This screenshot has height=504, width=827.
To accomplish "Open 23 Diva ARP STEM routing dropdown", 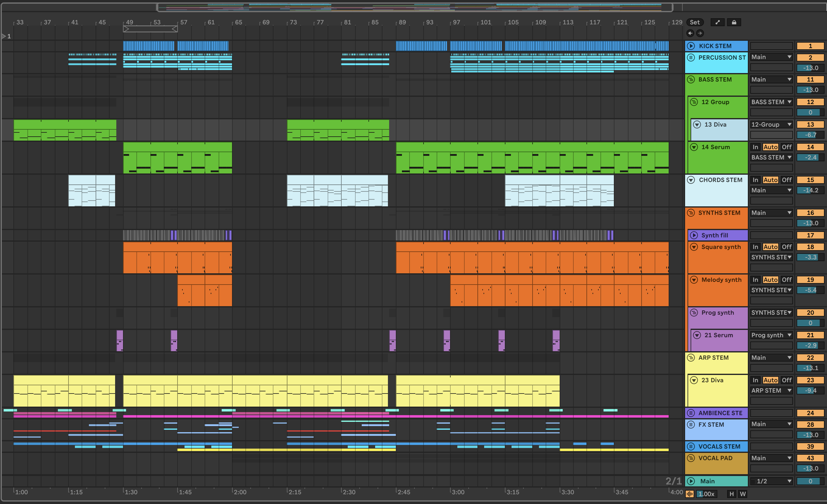I will tap(771, 390).
